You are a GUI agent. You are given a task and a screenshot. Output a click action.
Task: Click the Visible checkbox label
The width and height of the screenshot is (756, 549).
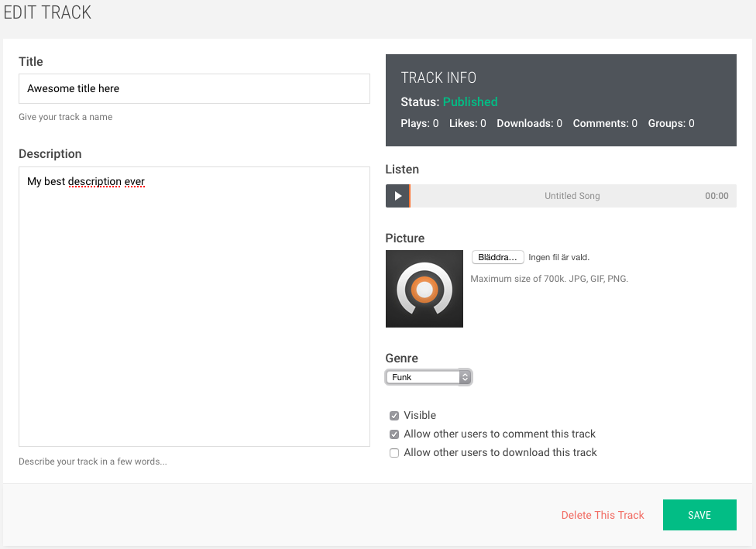pos(420,416)
